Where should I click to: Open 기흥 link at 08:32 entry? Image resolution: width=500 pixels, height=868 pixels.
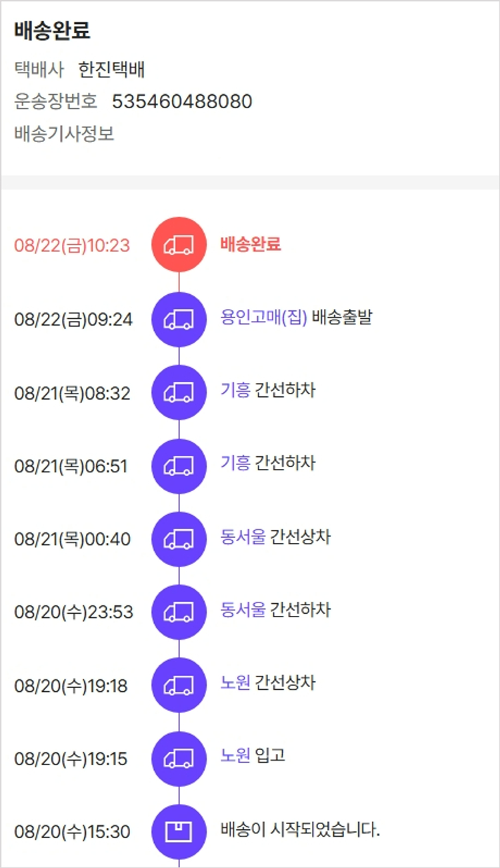click(235, 390)
